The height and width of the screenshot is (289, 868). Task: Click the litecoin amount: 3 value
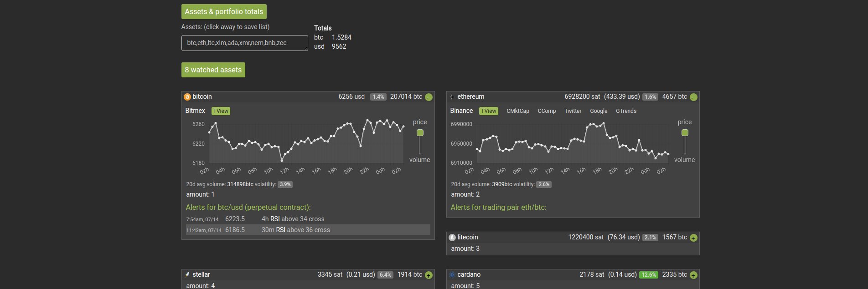pyautogui.click(x=465, y=248)
